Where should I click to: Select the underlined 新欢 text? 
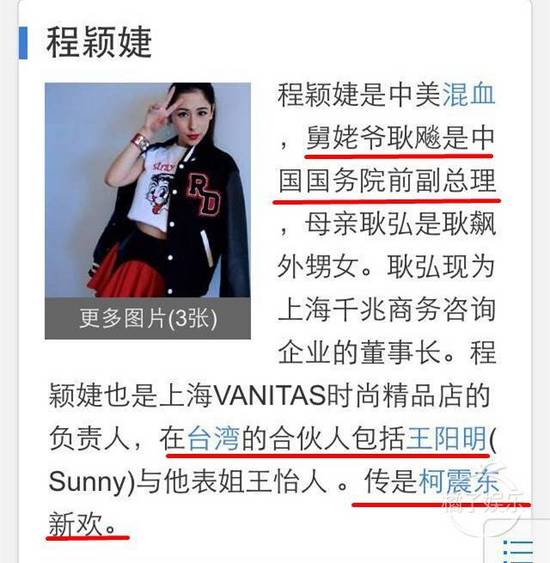click(76, 524)
